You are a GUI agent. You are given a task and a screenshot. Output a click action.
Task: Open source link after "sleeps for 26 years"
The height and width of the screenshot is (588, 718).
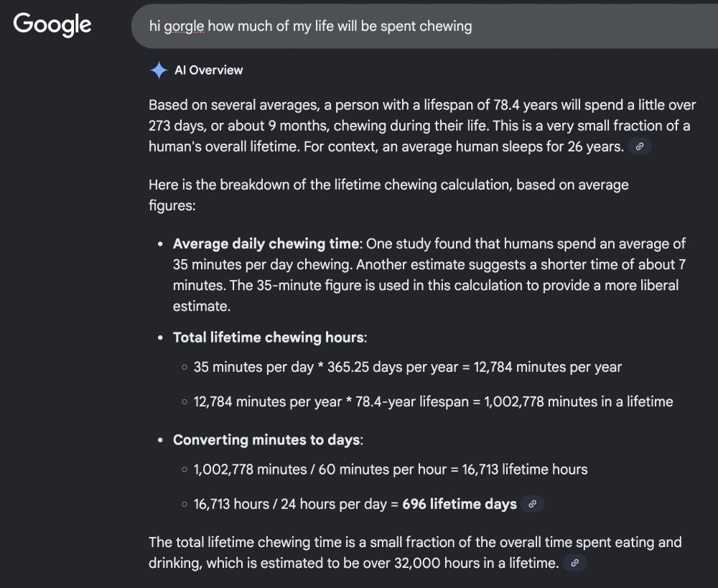tap(640, 146)
